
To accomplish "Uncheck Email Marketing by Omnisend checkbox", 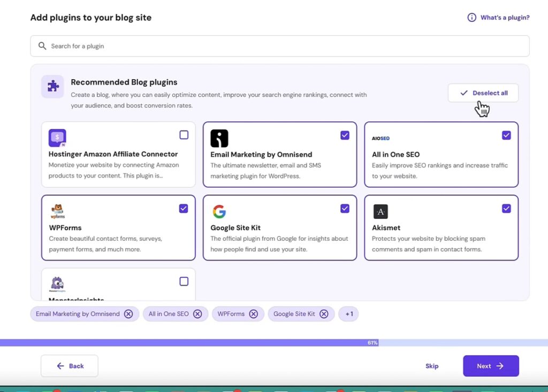I will [x=345, y=135].
